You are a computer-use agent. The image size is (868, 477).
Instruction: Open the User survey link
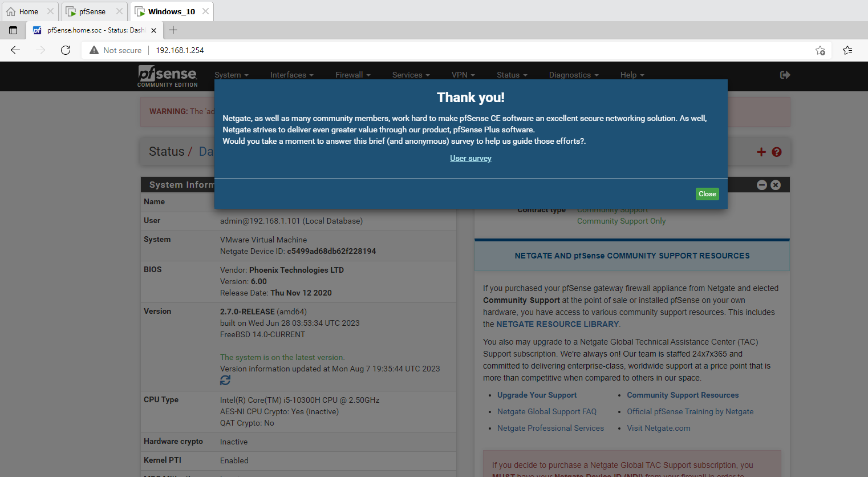point(470,158)
